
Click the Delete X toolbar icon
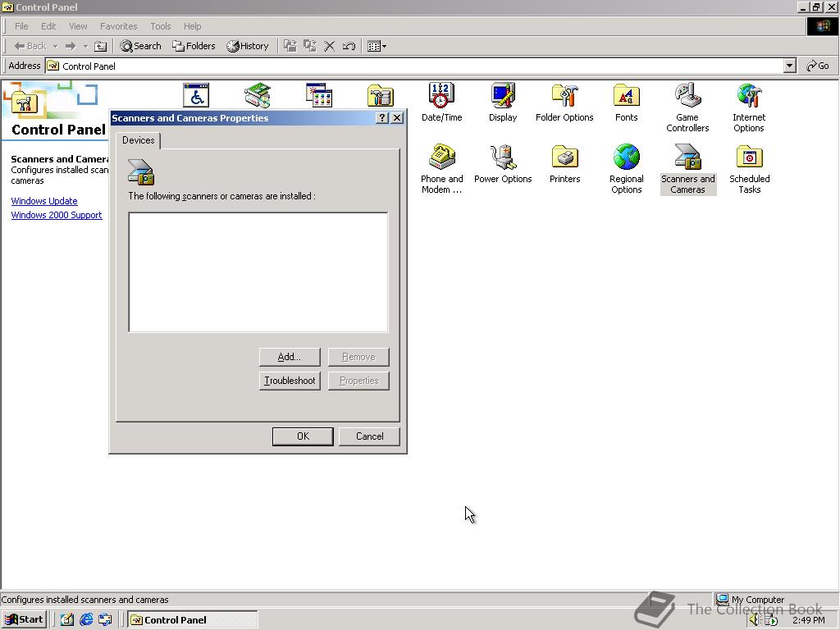tap(330, 46)
